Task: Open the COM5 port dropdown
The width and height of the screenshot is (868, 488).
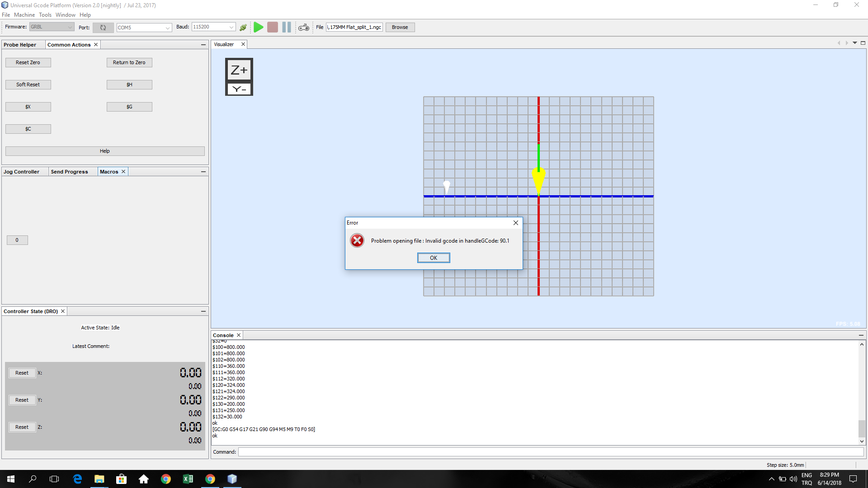Action: [144, 28]
